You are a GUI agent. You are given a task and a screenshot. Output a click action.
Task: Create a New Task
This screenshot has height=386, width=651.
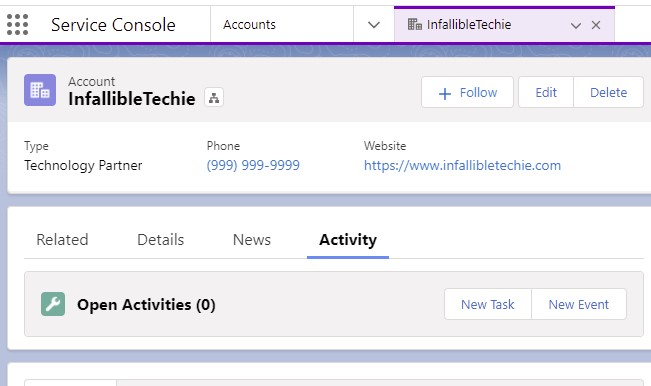(x=488, y=304)
